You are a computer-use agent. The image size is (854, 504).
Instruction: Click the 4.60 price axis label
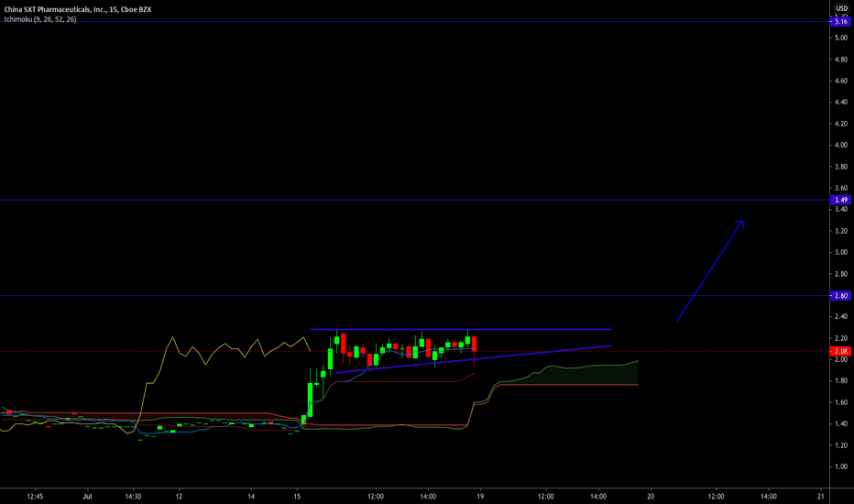841,81
